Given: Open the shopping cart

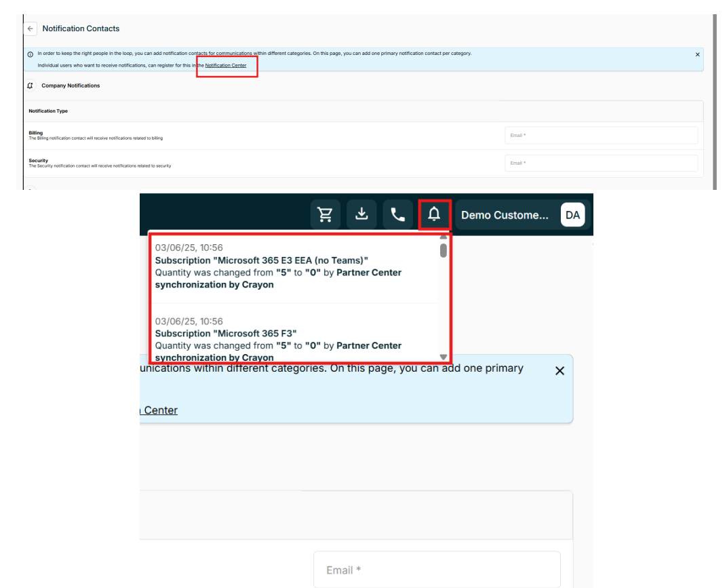Looking at the screenshot, I should [x=325, y=214].
